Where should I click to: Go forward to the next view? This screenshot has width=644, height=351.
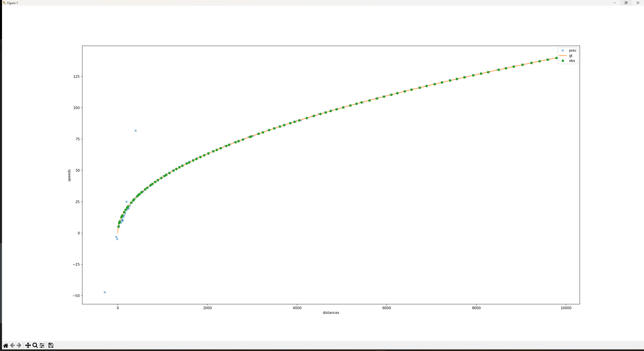click(19, 345)
